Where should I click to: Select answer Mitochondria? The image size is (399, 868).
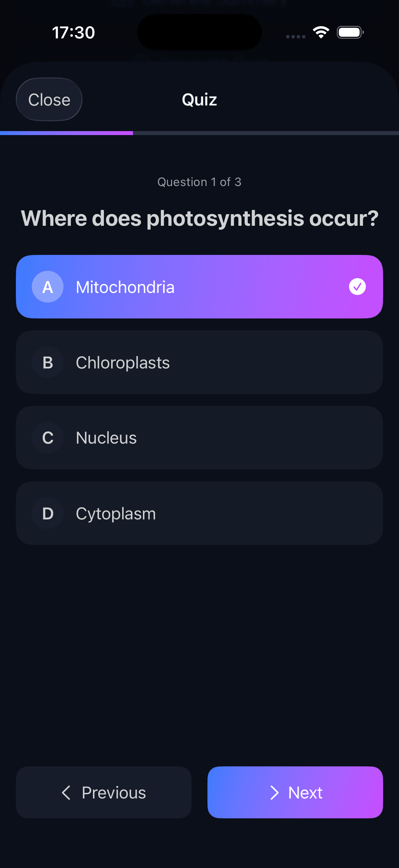(199, 287)
